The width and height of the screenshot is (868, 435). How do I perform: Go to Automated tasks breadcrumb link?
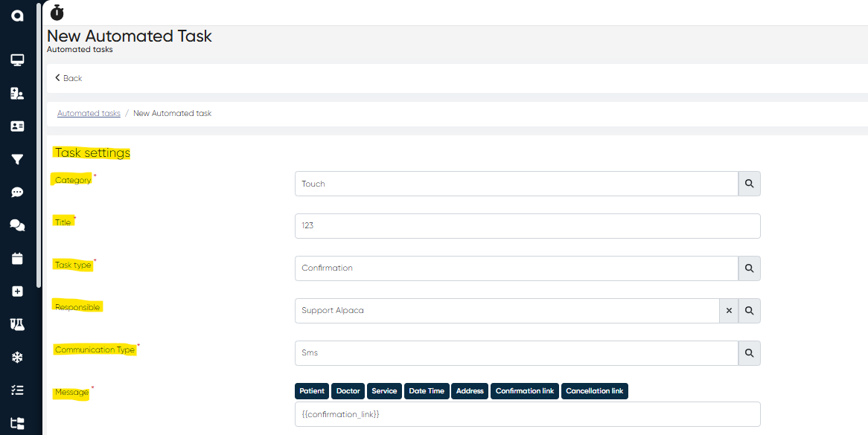tap(89, 114)
